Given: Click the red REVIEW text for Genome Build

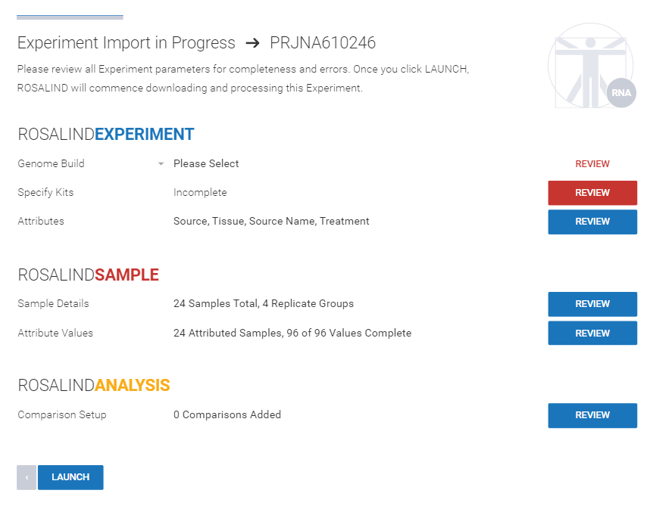Looking at the screenshot, I should [592, 164].
